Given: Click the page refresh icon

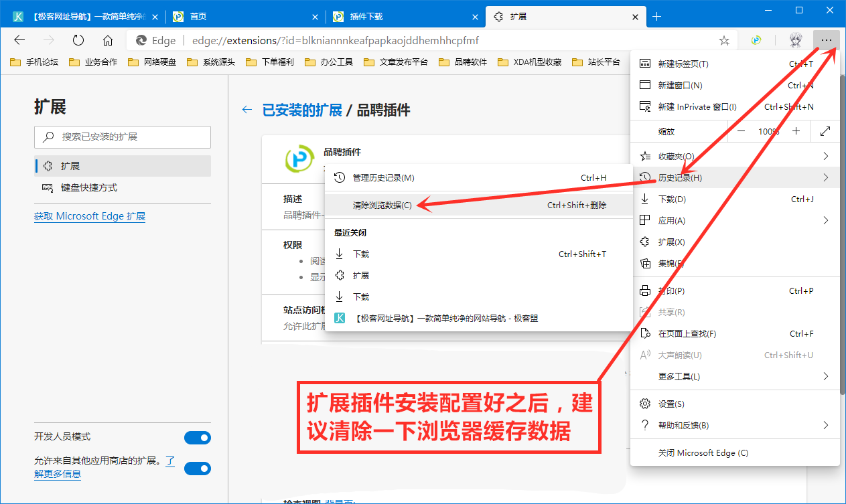Looking at the screenshot, I should coord(78,39).
